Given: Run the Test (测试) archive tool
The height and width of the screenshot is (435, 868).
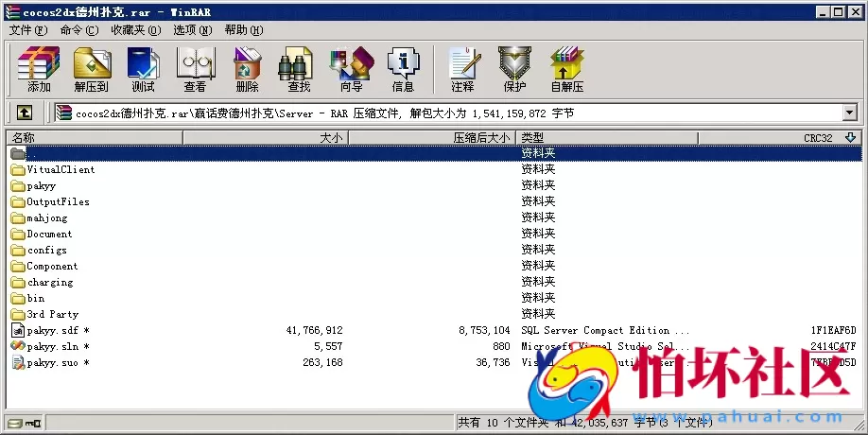Looking at the screenshot, I should tap(144, 69).
